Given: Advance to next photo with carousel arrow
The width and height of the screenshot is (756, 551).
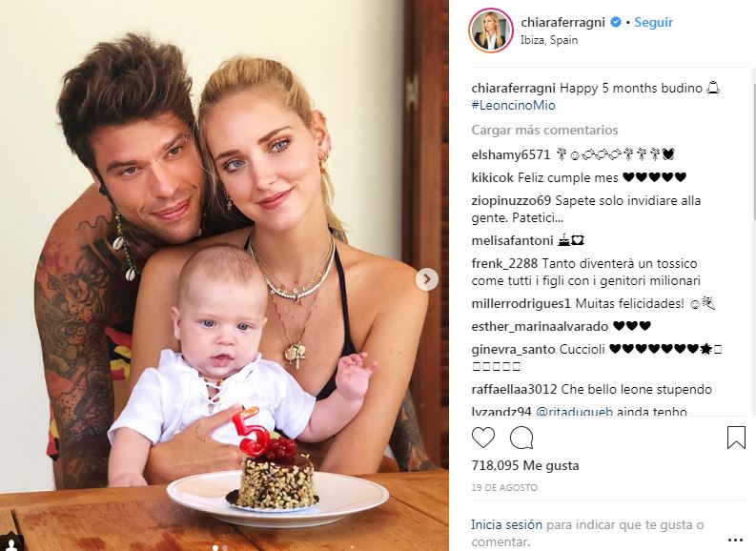Looking at the screenshot, I should click(x=427, y=279).
